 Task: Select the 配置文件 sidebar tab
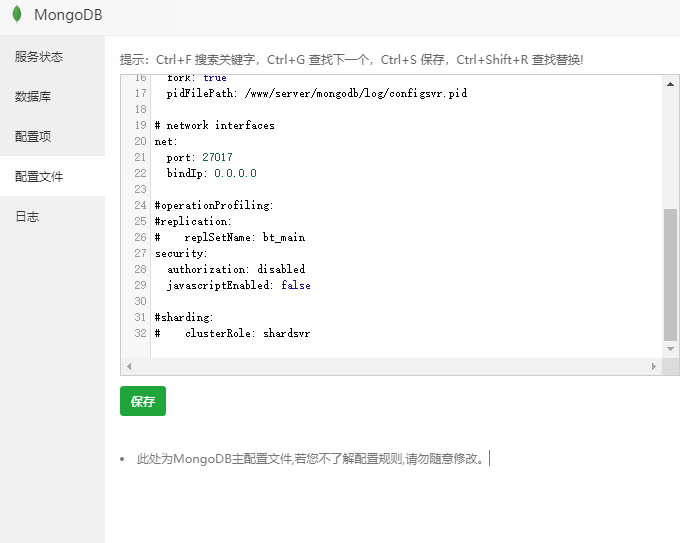click(x=52, y=176)
